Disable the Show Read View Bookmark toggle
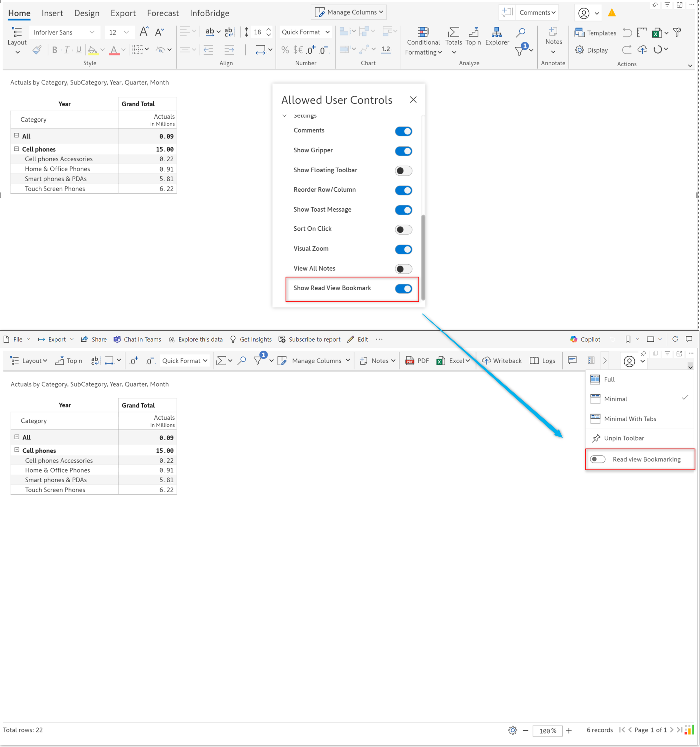 pyautogui.click(x=403, y=289)
